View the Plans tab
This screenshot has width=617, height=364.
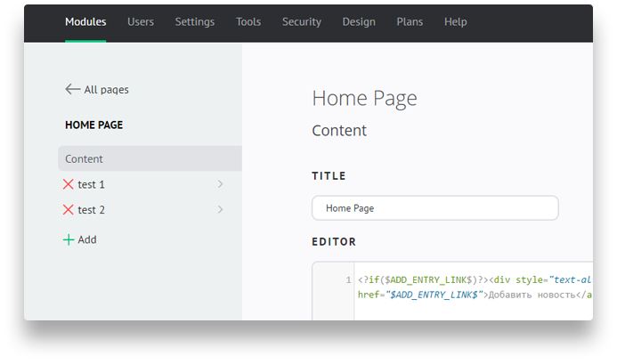(x=410, y=21)
